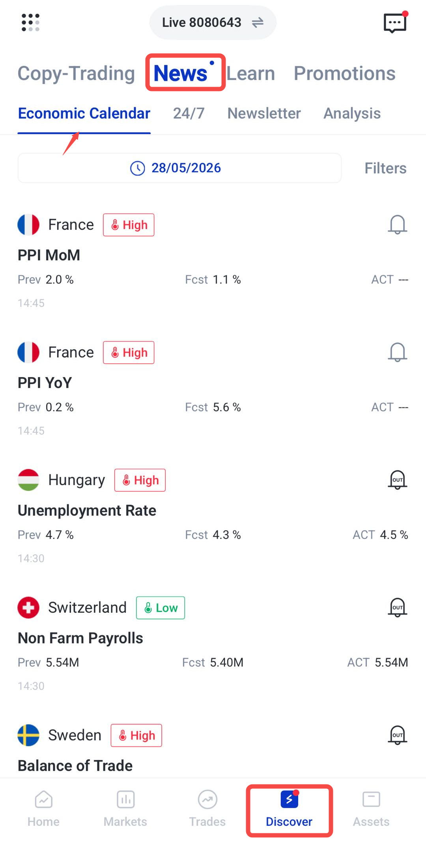
Task: Tap expired bell for Hungary Unemployment Rate
Action: (397, 480)
